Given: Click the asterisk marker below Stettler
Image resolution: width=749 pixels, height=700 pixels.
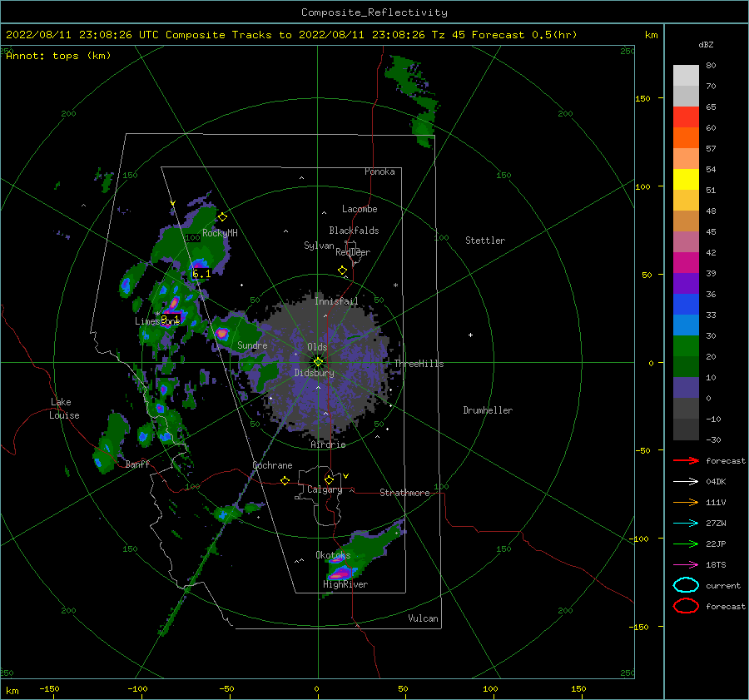Looking at the screenshot, I should [395, 285].
